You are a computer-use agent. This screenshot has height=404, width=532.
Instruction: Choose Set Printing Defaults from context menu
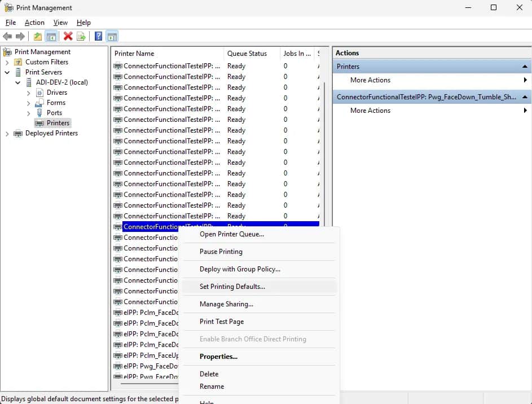232,287
